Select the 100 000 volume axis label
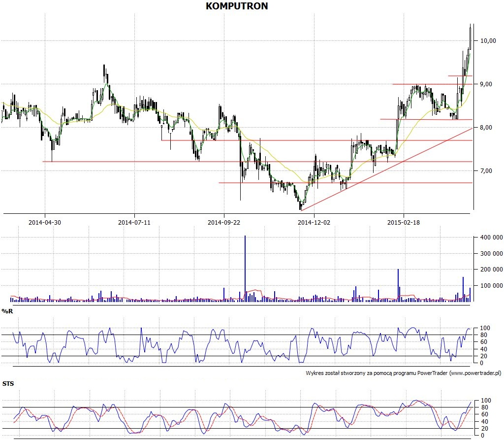504x440 pixels. coord(492,285)
